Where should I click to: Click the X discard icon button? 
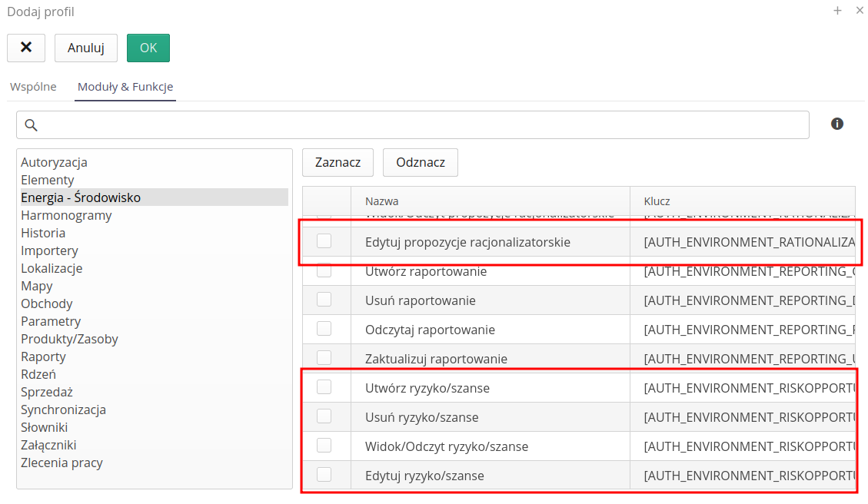[26, 48]
